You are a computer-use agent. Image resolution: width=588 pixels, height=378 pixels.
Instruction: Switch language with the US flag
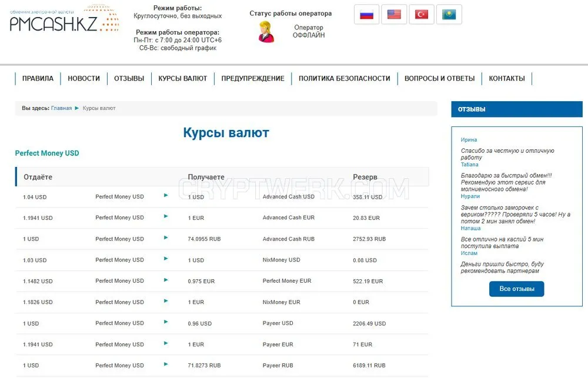click(394, 15)
